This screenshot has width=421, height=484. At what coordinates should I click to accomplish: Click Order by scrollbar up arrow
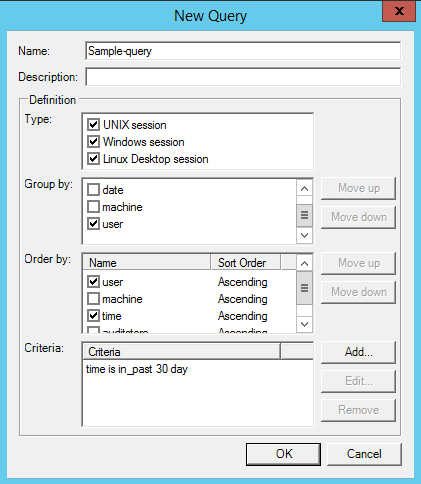coord(304,263)
